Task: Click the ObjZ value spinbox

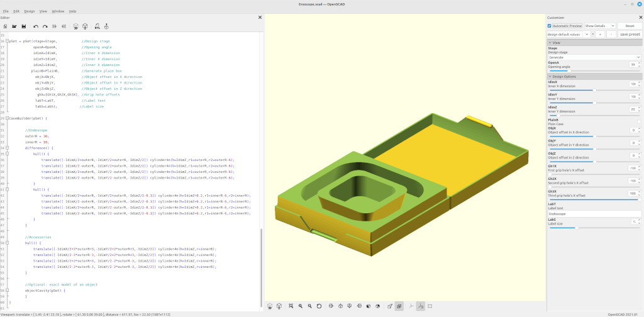Action: [635, 155]
